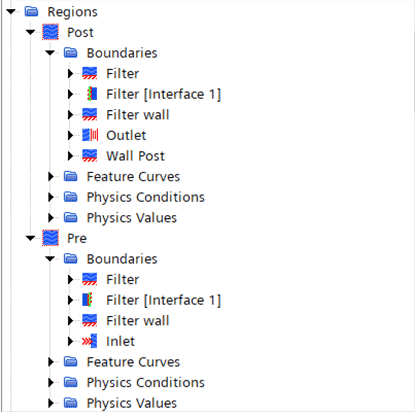This screenshot has width=415, height=412.
Task: Click the Post region icon
Action: pyautogui.click(x=50, y=32)
